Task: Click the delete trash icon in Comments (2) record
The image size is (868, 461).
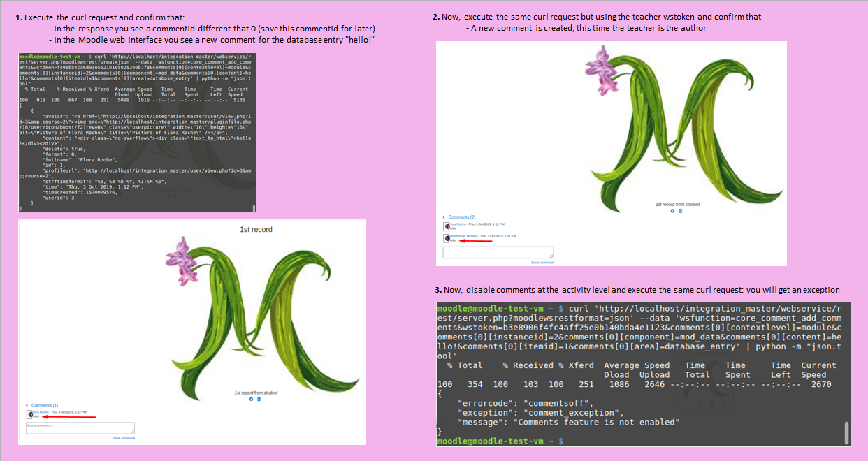Action: [x=680, y=210]
